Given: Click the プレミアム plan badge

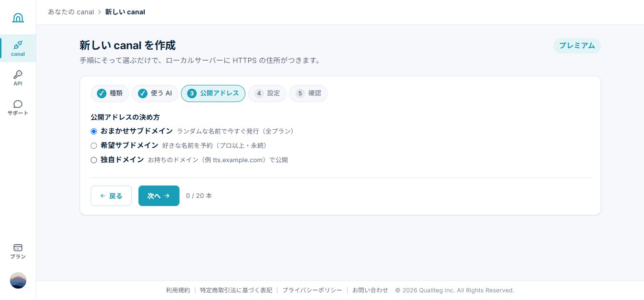Looking at the screenshot, I should pos(577,46).
